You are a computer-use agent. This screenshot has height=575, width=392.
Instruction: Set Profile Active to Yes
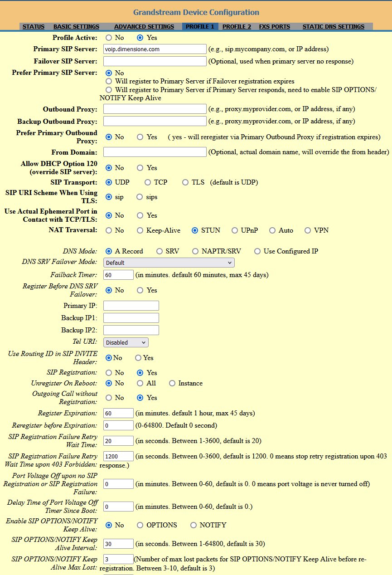tap(140, 38)
